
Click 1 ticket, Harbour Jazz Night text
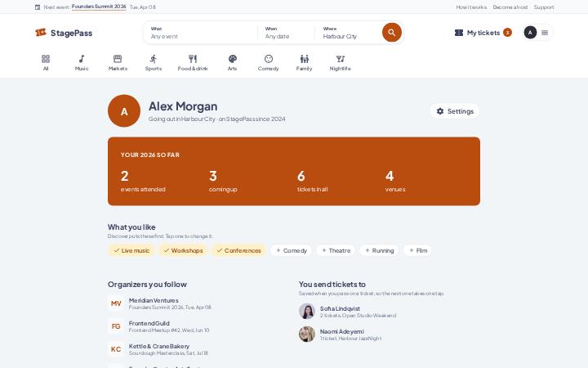click(350, 339)
